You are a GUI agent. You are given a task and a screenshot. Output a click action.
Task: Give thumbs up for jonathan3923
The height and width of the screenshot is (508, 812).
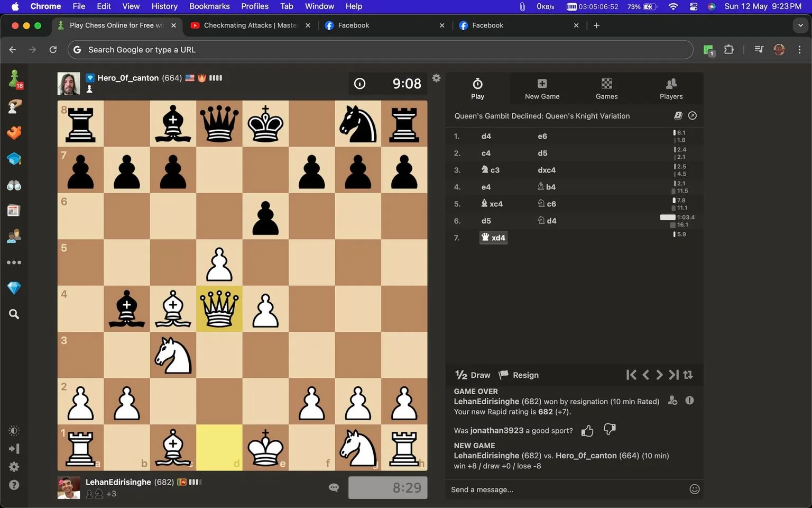tap(587, 431)
